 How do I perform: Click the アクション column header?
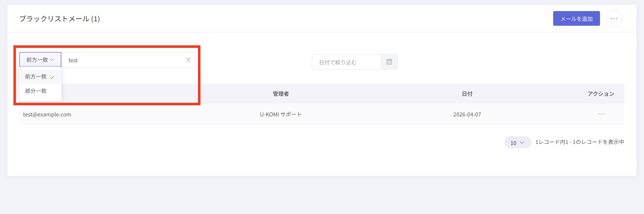tap(601, 94)
